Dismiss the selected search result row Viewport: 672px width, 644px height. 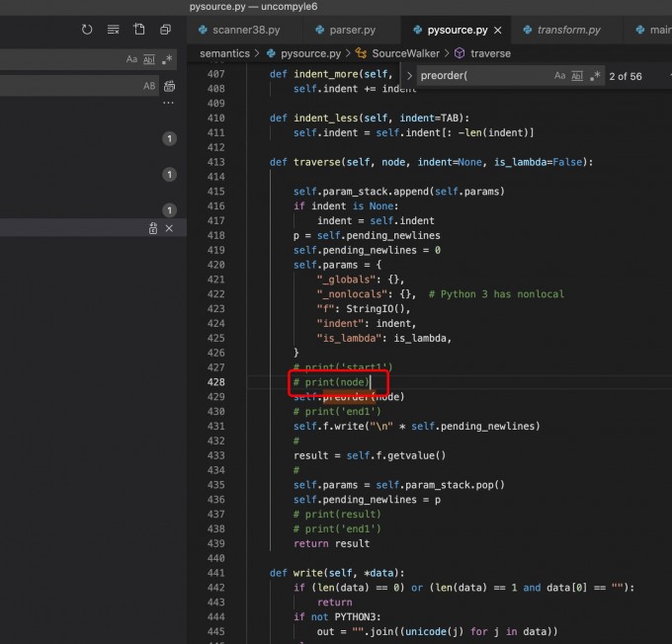click(169, 228)
